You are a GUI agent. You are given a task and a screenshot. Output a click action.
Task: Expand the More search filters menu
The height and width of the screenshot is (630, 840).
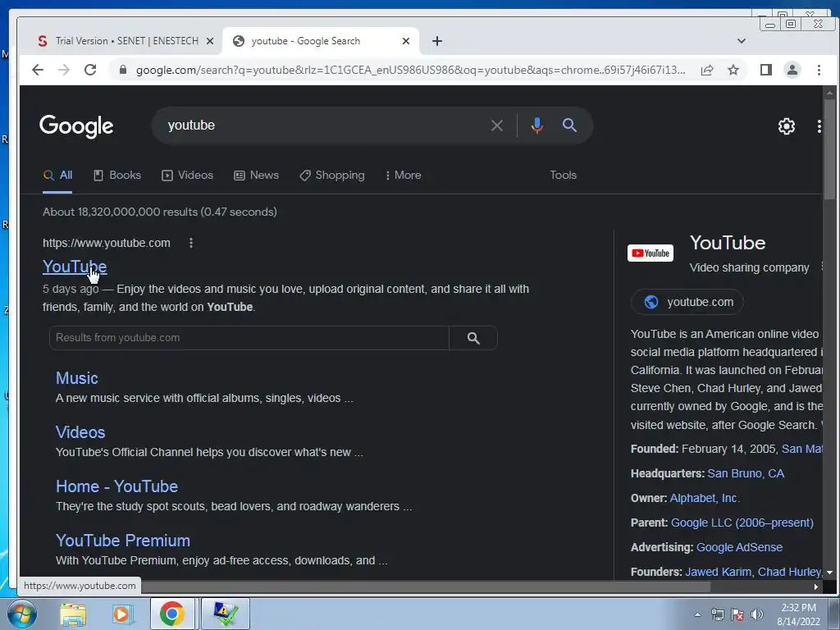(404, 176)
